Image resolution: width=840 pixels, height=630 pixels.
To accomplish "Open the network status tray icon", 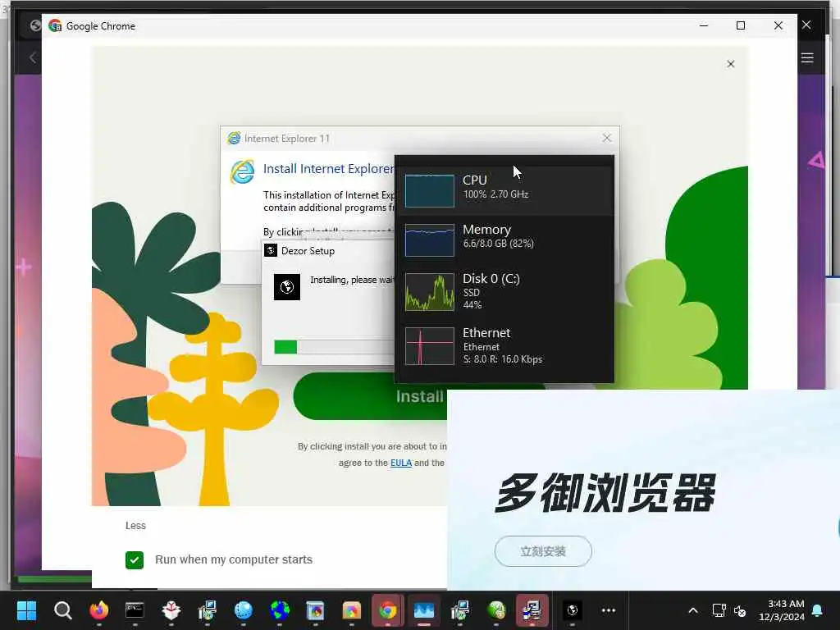I will coord(719,610).
